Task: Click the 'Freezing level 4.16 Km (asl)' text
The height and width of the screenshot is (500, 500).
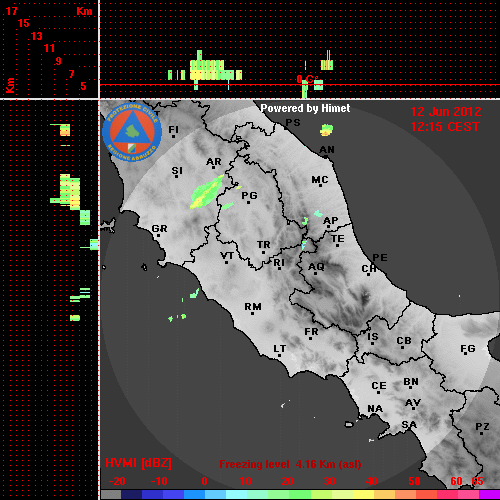Action: click(x=290, y=464)
